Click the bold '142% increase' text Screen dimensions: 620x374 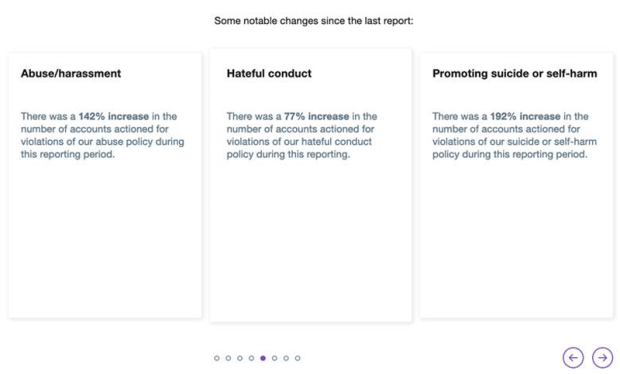tap(113, 116)
